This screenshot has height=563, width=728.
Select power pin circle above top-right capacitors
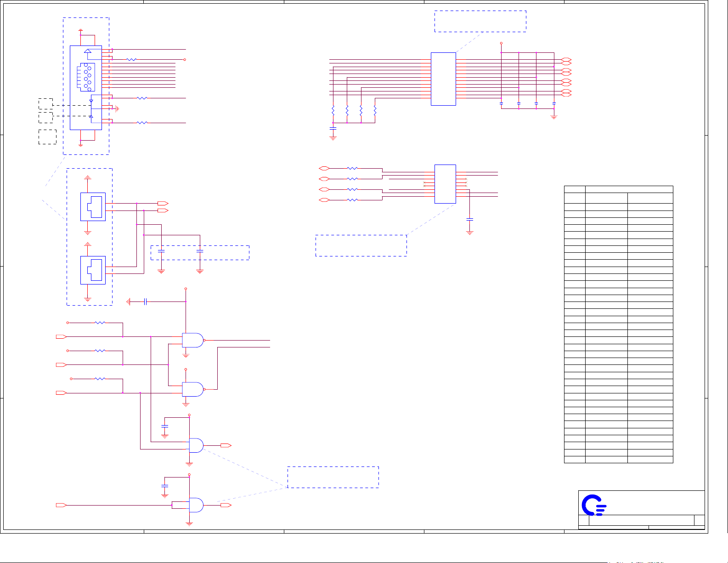501,43
